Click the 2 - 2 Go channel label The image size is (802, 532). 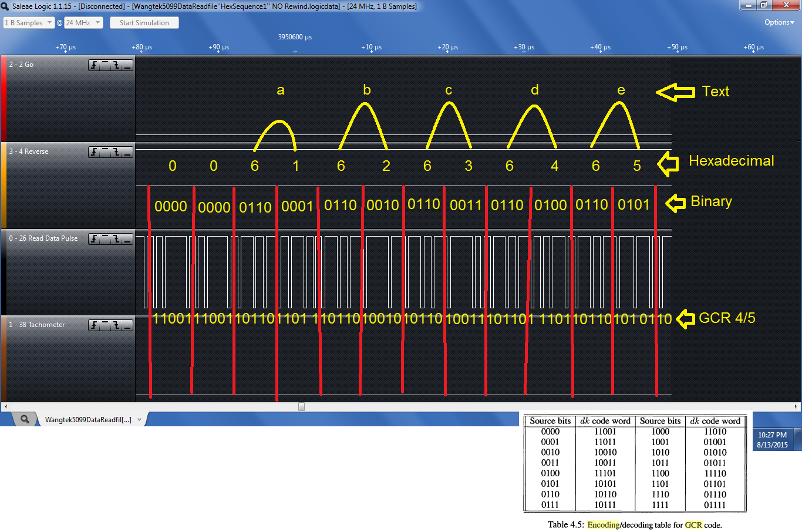pos(21,65)
